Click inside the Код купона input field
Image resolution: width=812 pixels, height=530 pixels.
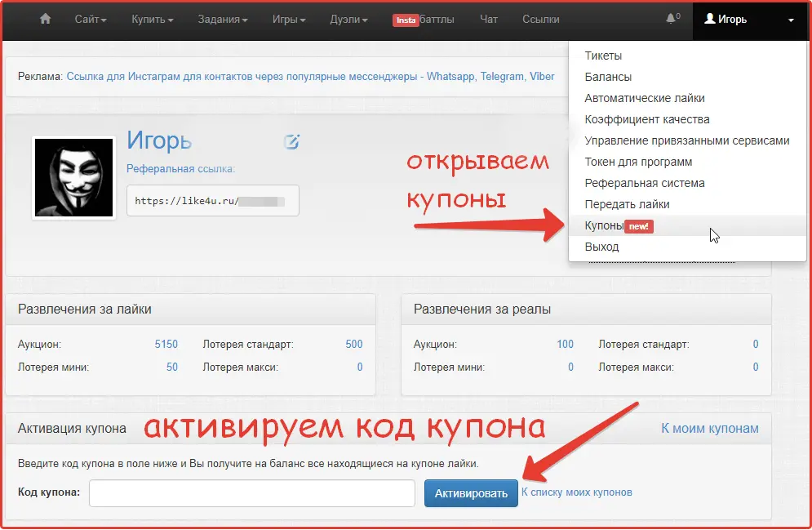click(251, 492)
